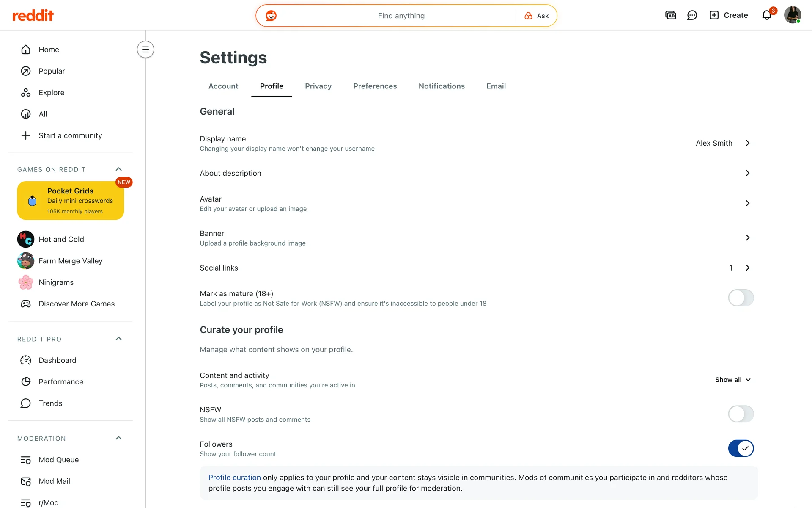Click the Find anything search field

click(401, 16)
